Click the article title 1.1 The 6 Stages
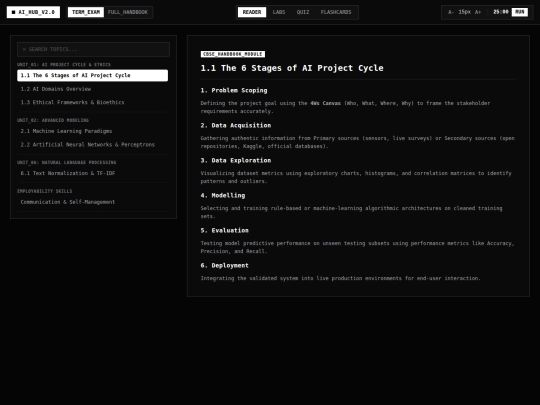 292,68
